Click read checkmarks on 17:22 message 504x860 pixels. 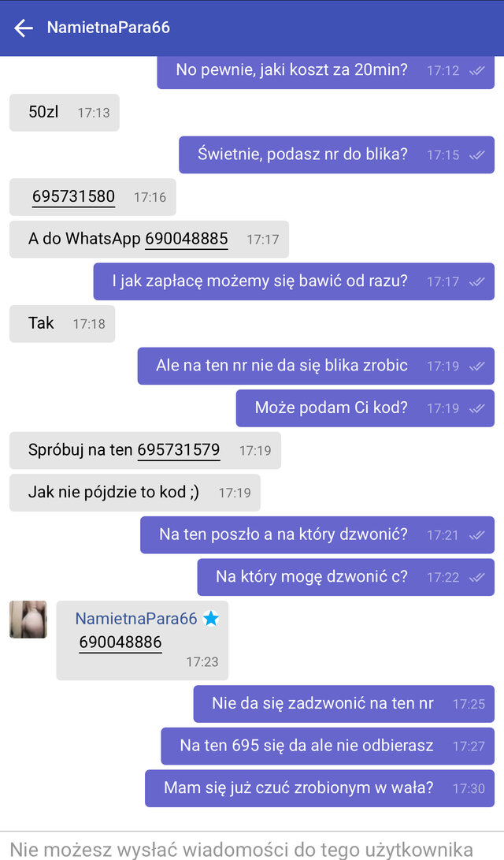point(477,577)
